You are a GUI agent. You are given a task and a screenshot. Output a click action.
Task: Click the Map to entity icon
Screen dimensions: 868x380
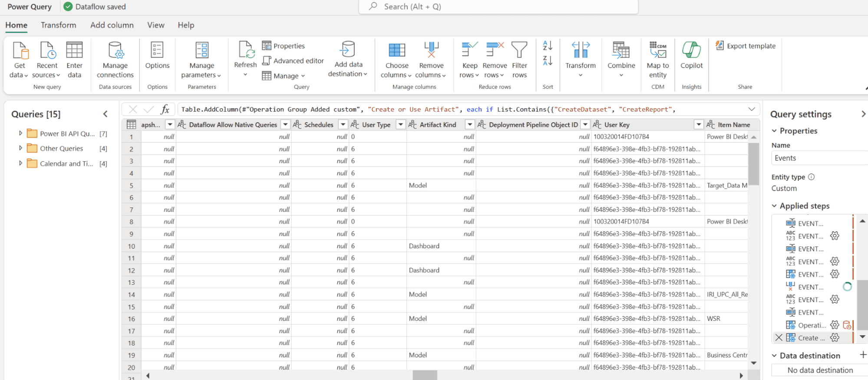tap(657, 50)
